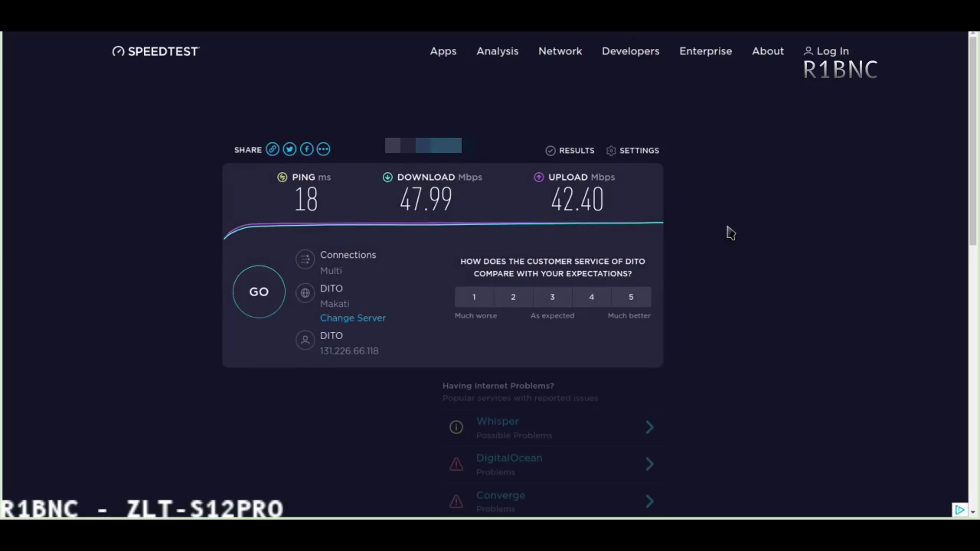Open the Analysis menu
980x551 pixels.
[498, 51]
